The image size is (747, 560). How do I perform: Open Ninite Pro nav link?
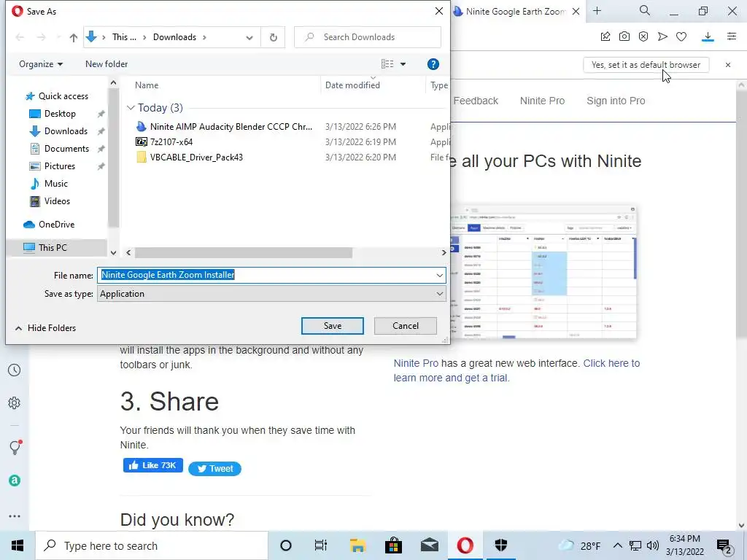[542, 101]
